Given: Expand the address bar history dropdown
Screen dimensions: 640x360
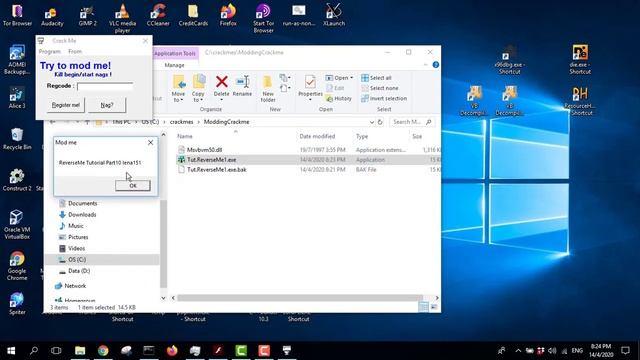Looking at the screenshot, I should [371, 122].
